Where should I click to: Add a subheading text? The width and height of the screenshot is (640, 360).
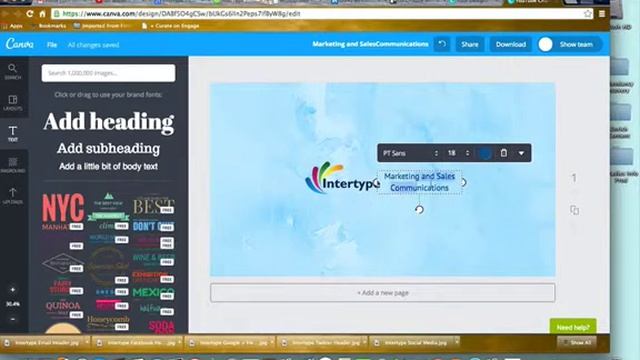click(x=108, y=148)
